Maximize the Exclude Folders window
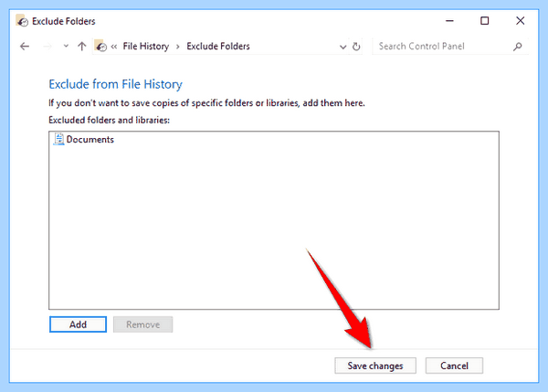Image resolution: width=548 pixels, height=392 pixels. [484, 21]
